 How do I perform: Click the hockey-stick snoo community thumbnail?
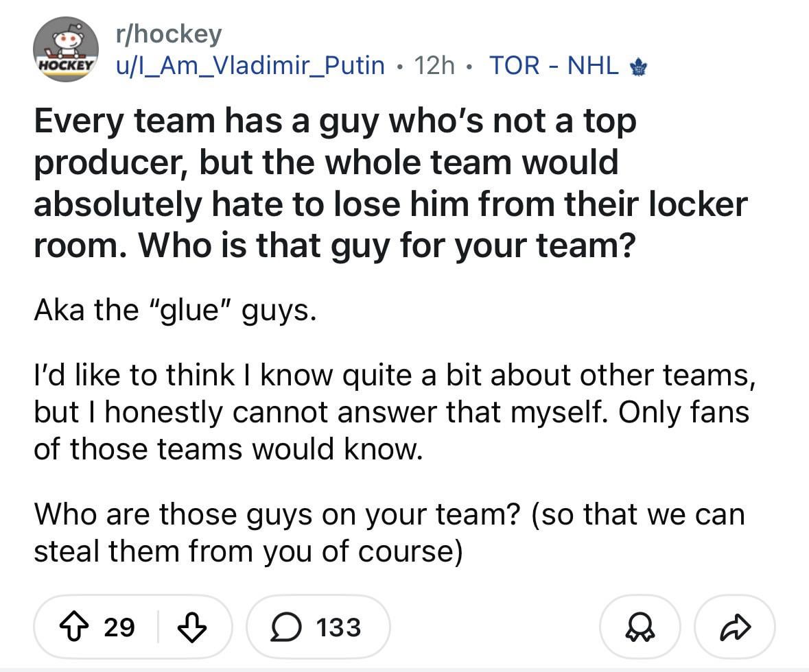(x=65, y=48)
